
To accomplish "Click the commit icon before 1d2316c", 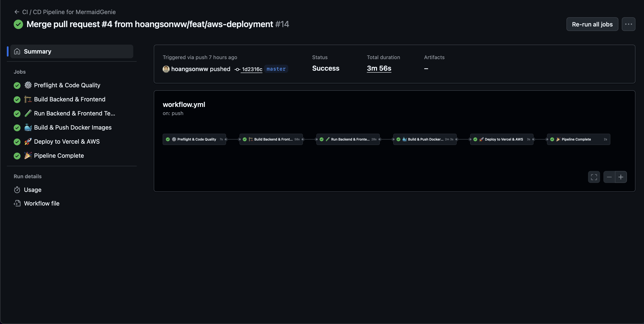I will coord(237,69).
